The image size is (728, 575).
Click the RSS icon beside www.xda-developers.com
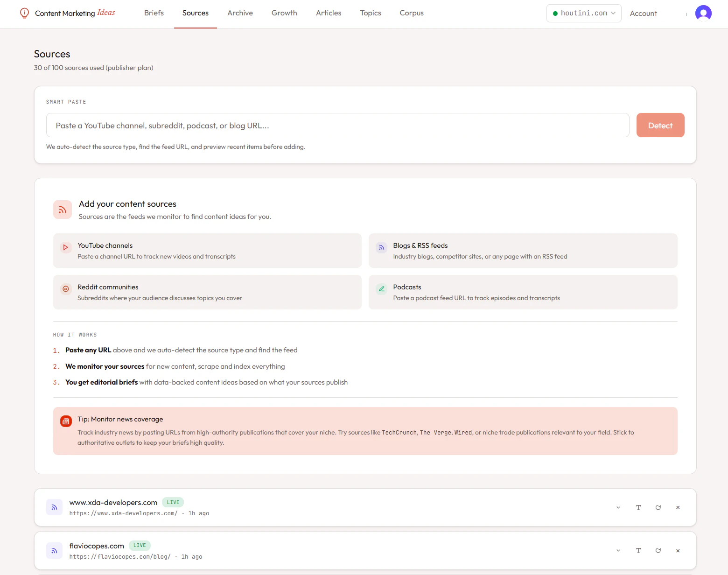click(x=54, y=507)
